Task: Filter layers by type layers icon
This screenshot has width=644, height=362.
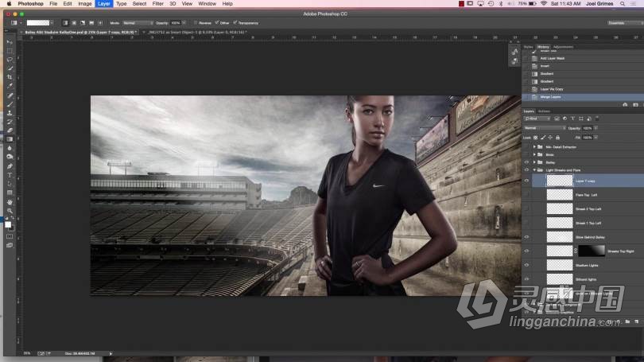Action: 573,119
